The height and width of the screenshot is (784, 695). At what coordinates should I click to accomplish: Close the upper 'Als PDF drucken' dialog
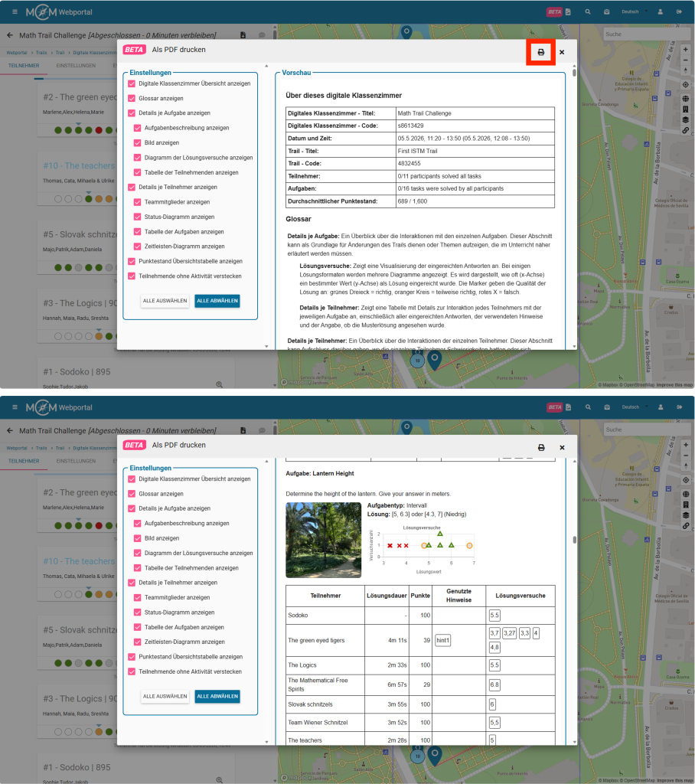coord(562,52)
